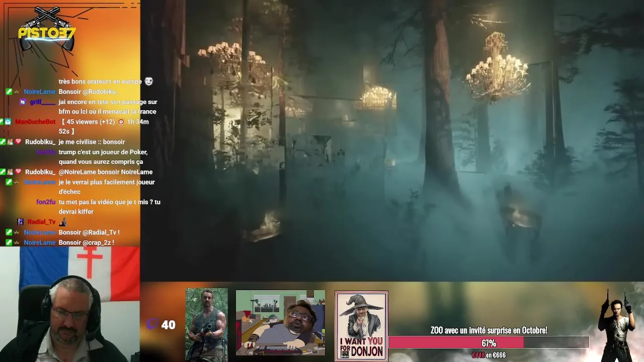Click the "I WANT YOU FOR DONJON" poster
The image size is (644, 362).
[361, 325]
